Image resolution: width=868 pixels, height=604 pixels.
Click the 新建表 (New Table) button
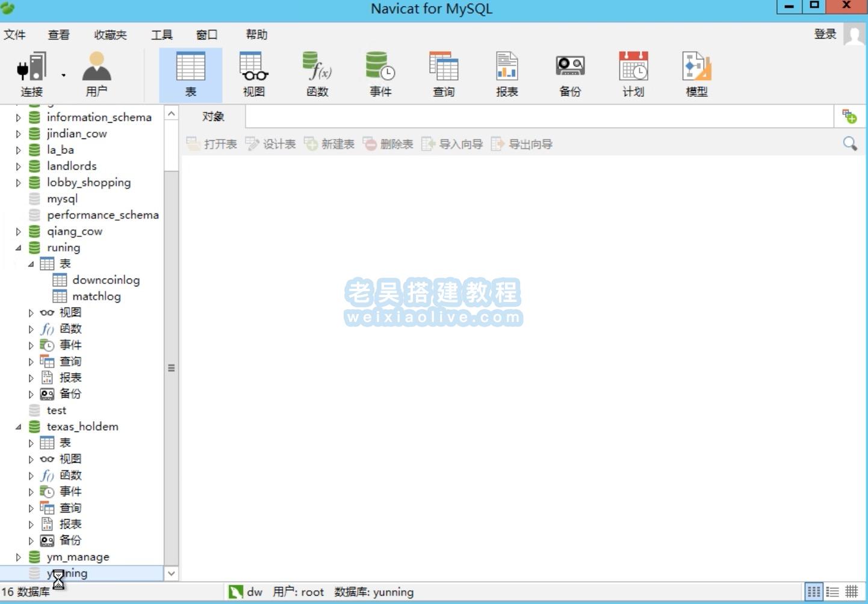coord(330,144)
